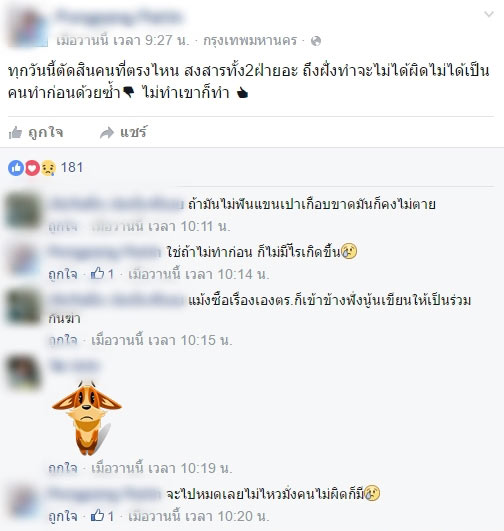Open the sticker commenter's blurred avatar
Image resolution: width=504 pixels, height=531 pixels.
(23, 372)
